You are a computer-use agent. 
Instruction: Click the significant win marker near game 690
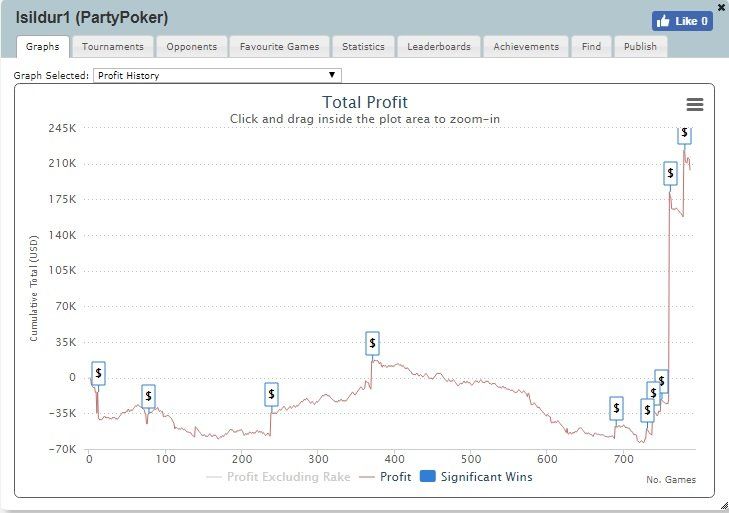click(x=616, y=408)
